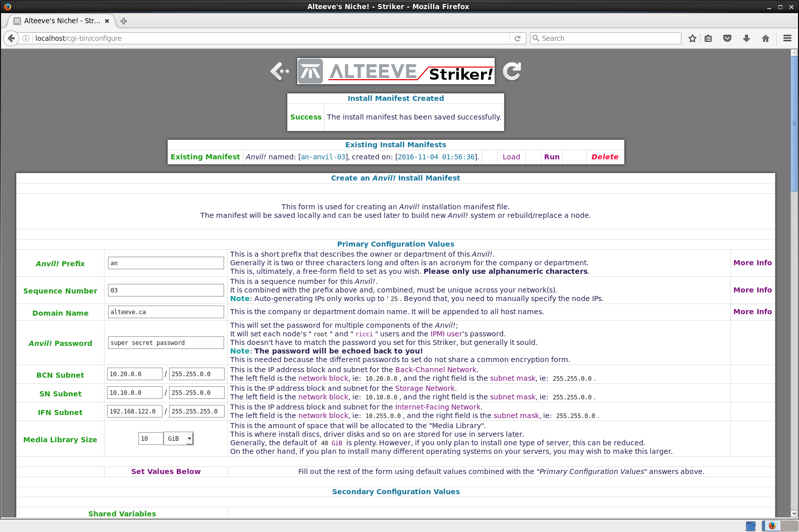
Task: Bookmark this page with star icon
Action: coord(693,38)
